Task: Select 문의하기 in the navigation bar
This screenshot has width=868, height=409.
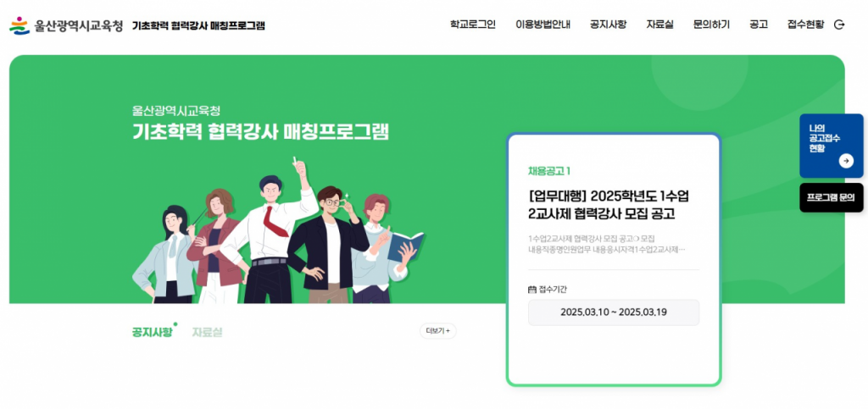Action: [711, 25]
